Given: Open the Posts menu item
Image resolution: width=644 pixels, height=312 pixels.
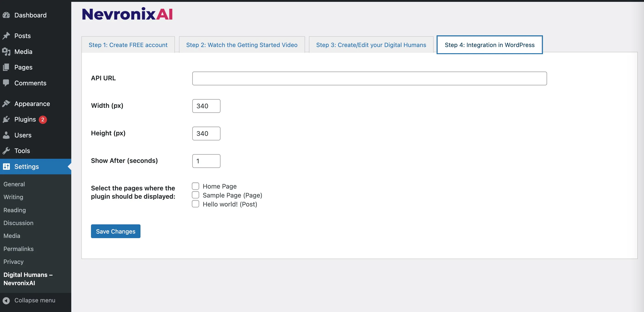Looking at the screenshot, I should pyautogui.click(x=36, y=36).
